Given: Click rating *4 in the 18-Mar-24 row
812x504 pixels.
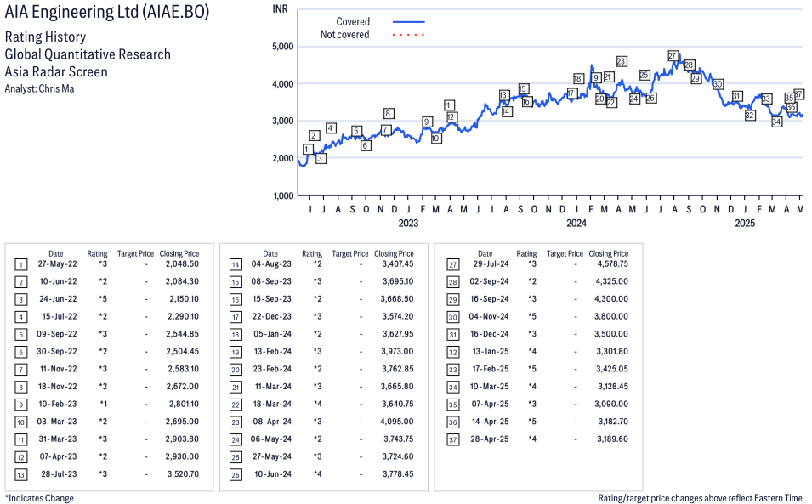Looking at the screenshot, I should tap(317, 404).
